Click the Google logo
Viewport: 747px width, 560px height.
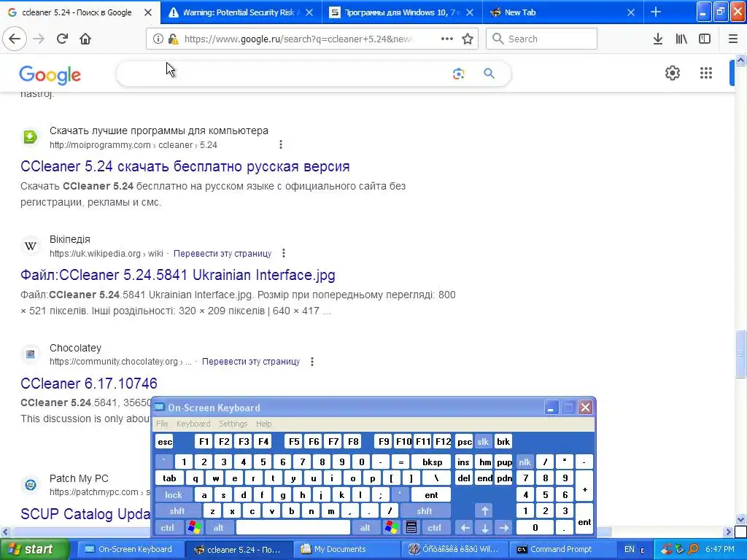coord(50,75)
